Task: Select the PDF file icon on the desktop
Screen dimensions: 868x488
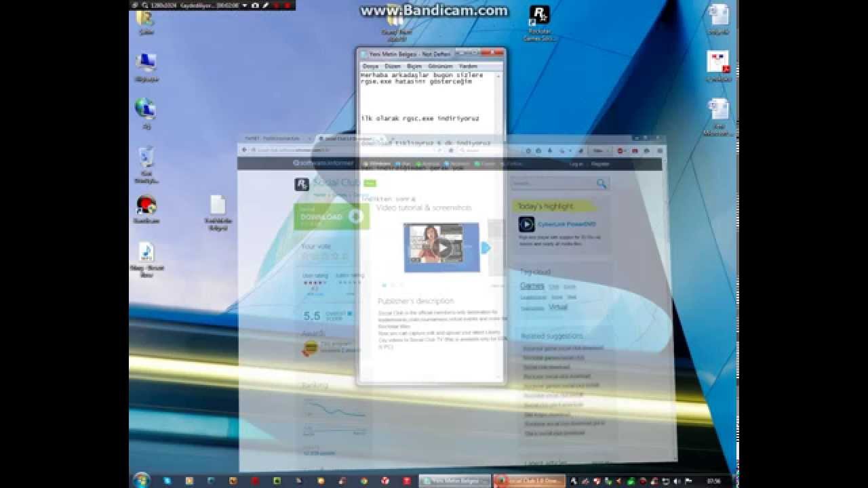Action: click(718, 66)
